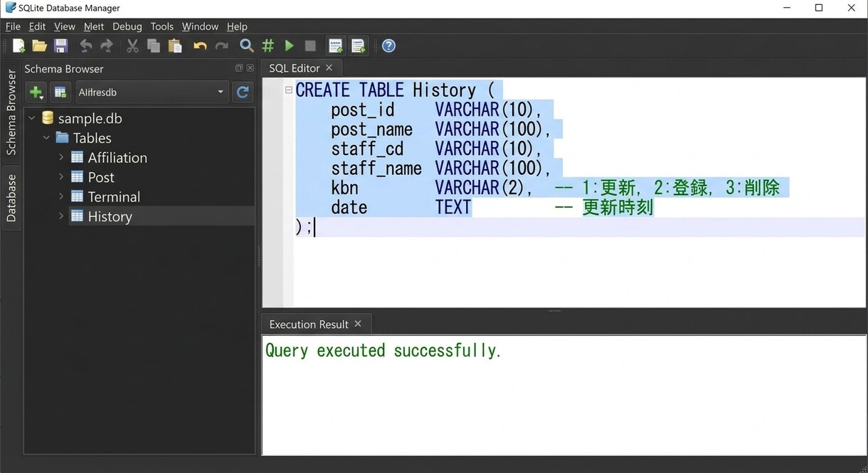
Task: Expand the Affiliation table node
Action: (x=61, y=157)
